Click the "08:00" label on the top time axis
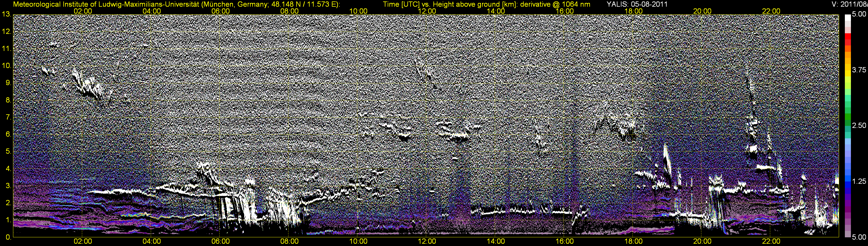This screenshot has height=246, width=868. [289, 11]
